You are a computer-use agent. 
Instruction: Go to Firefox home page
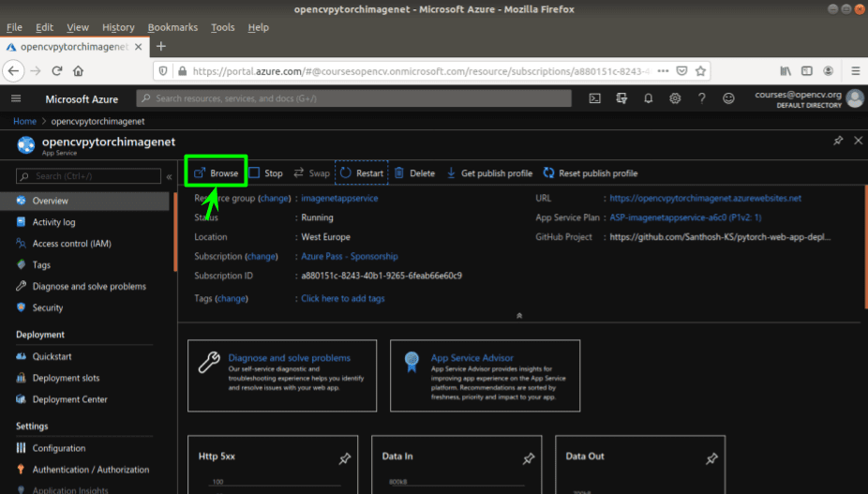78,71
